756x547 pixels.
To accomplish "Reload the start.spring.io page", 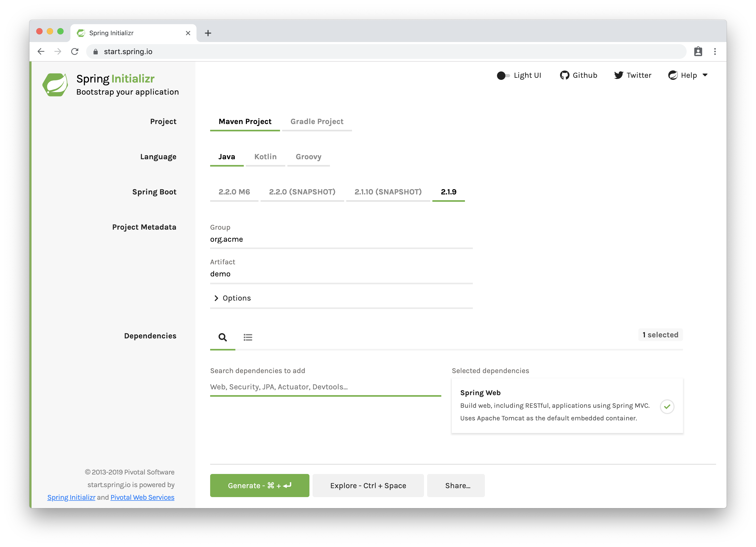I will tap(75, 51).
